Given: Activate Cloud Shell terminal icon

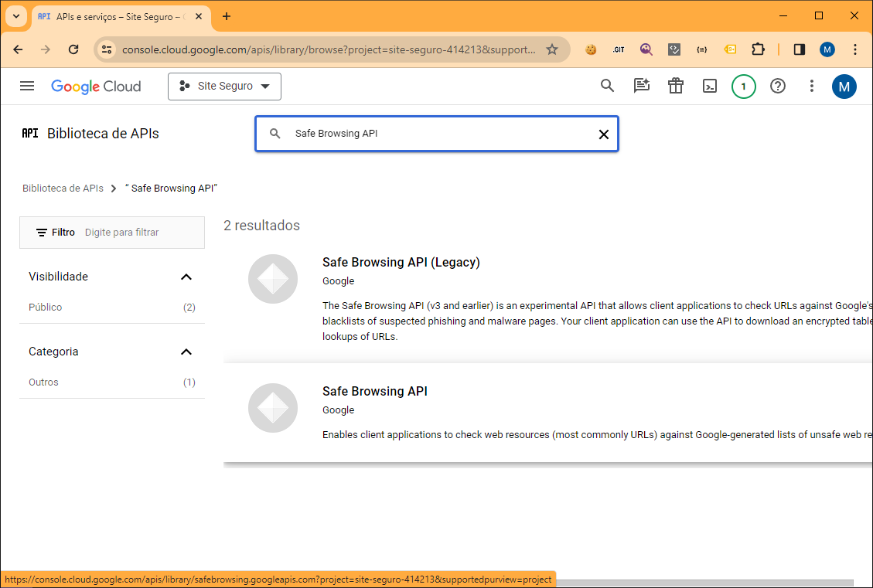Looking at the screenshot, I should click(709, 87).
